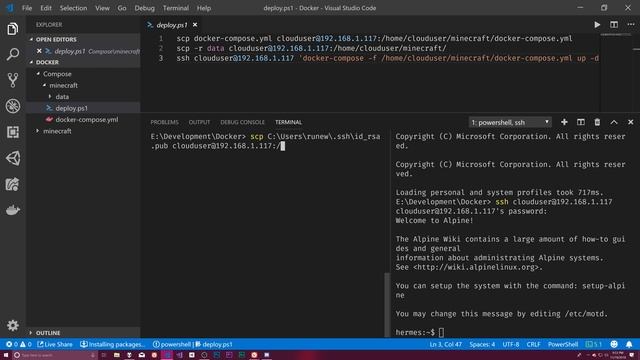The image size is (640, 360).
Task: Open the Search view in activity bar
Action: pyautogui.click(x=13, y=54)
